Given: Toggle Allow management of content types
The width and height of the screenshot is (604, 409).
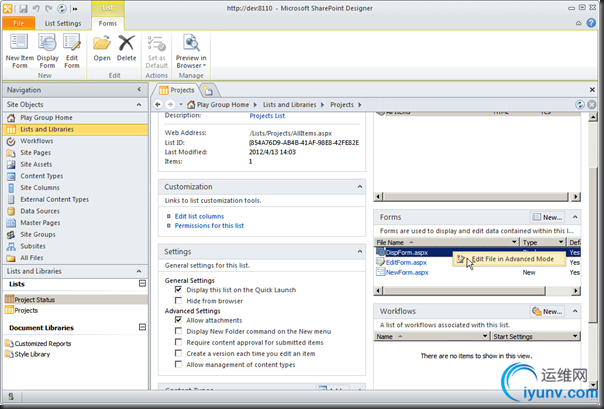Looking at the screenshot, I should (178, 364).
